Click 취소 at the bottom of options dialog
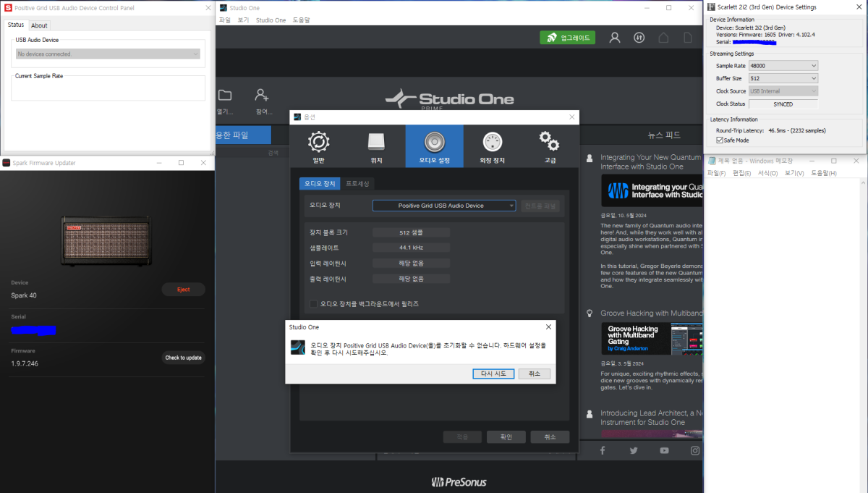Viewport: 868px width, 493px height. pyautogui.click(x=550, y=437)
